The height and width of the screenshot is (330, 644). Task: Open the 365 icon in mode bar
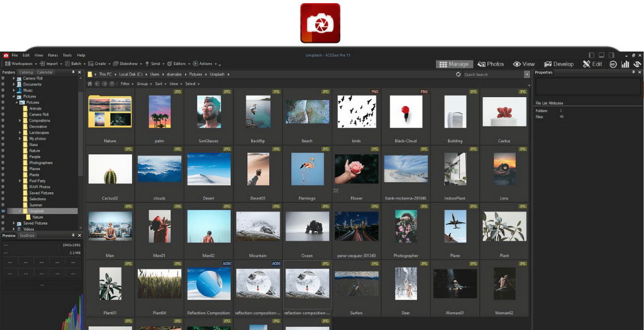click(613, 64)
